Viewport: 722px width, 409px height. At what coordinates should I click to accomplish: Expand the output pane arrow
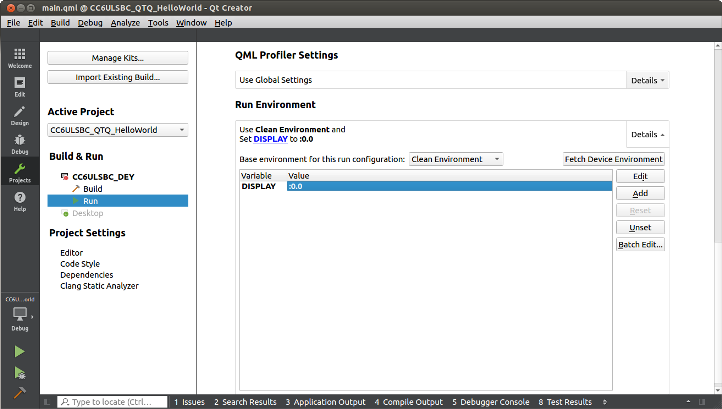[688, 402]
